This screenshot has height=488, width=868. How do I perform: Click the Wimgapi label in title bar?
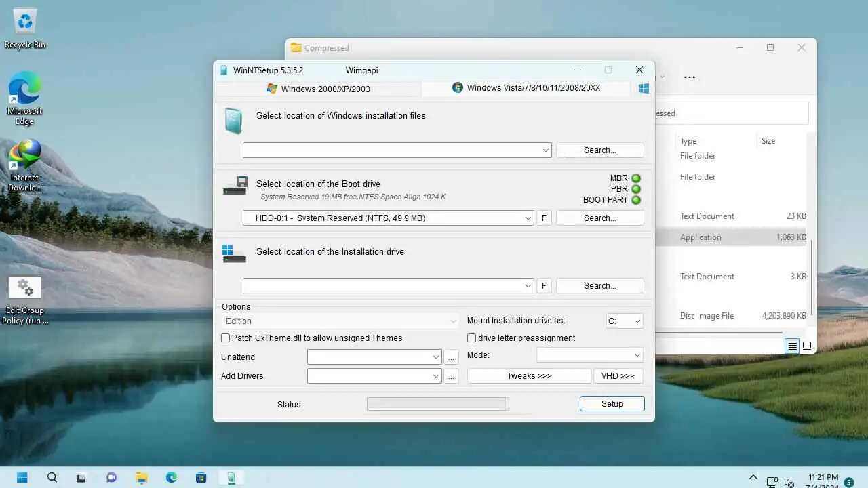[x=362, y=70]
